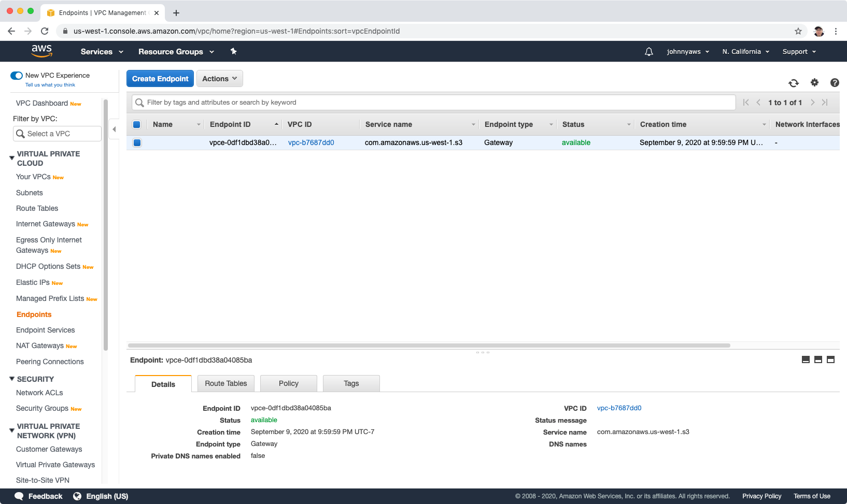The width and height of the screenshot is (847, 504).
Task: Open Chrome three-dot menu
Action: point(836,31)
